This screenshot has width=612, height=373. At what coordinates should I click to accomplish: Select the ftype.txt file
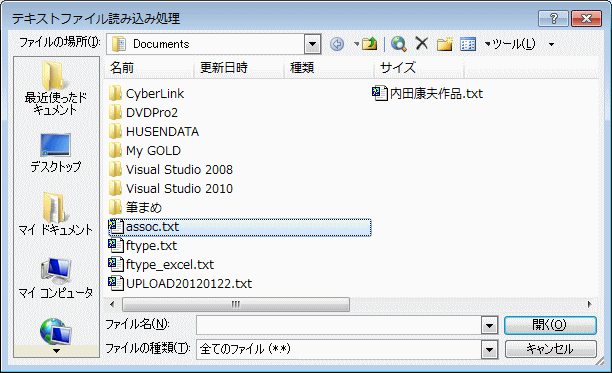[143, 246]
